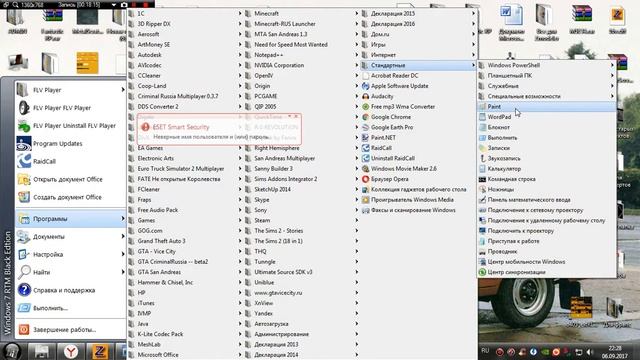Open the CCleaner program folder

(x=185, y=76)
